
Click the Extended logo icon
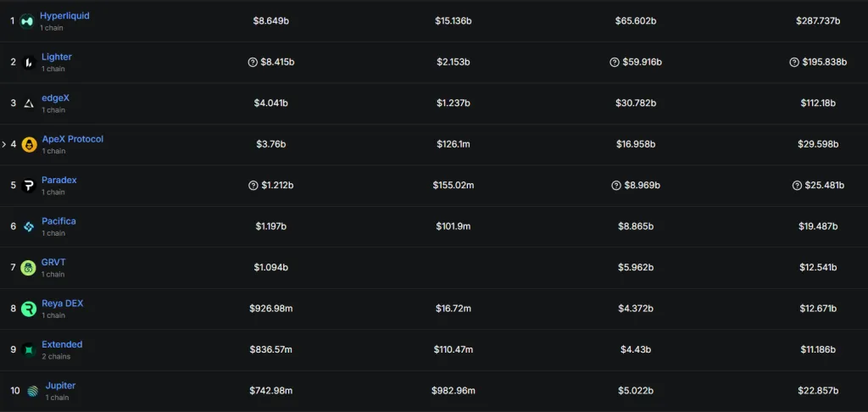click(29, 349)
